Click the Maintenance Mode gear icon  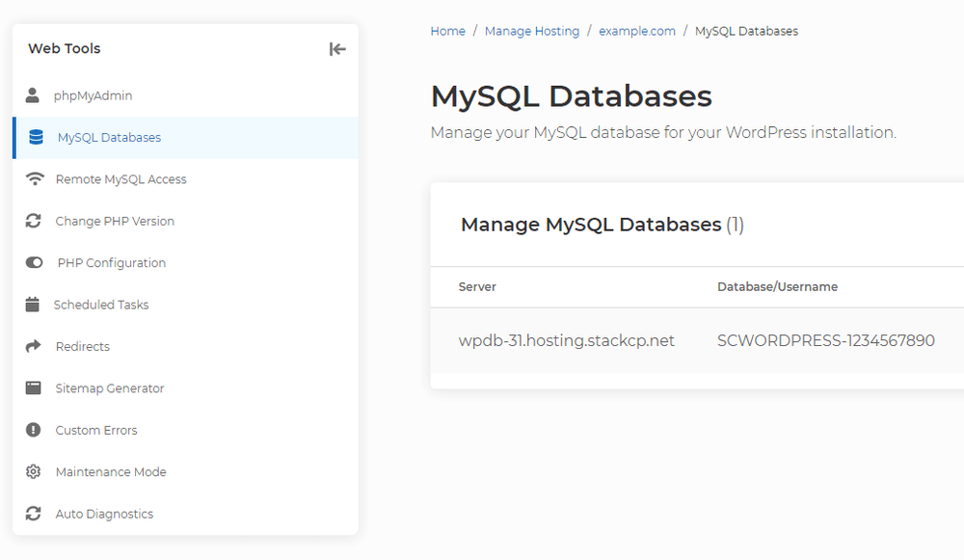pos(34,472)
